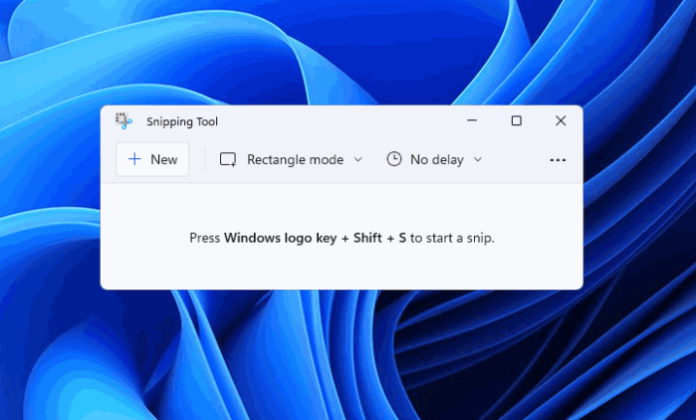Expand the chevron next to Rectangle mode

358,159
